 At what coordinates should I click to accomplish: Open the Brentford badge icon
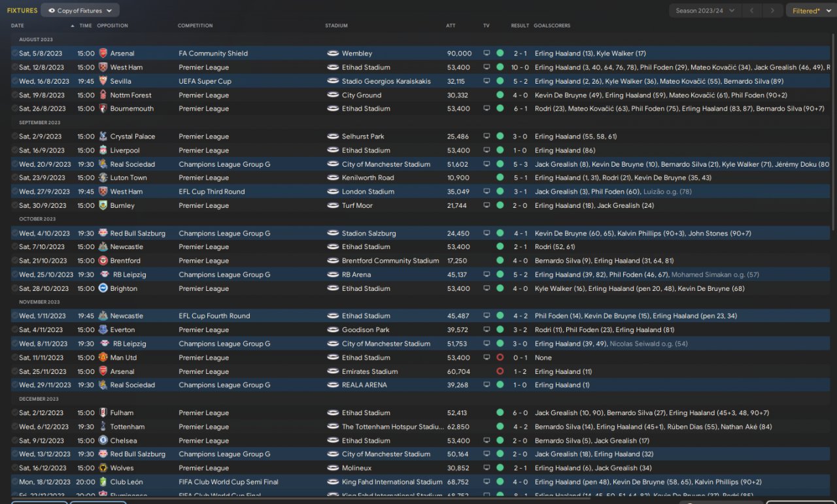click(103, 261)
